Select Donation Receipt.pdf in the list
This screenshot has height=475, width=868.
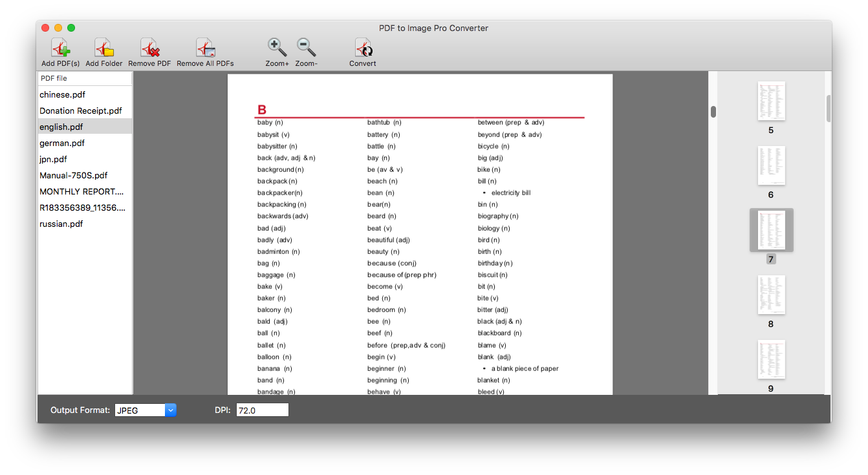(81, 111)
